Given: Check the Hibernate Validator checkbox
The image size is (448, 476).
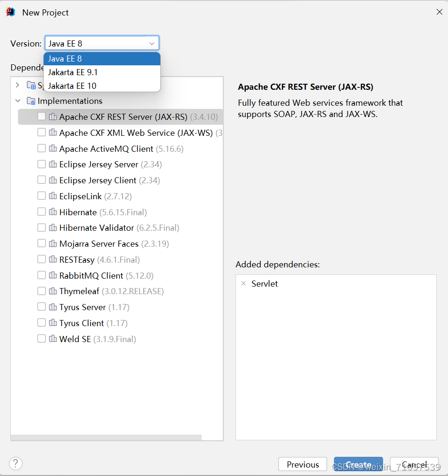Looking at the screenshot, I should [41, 228].
